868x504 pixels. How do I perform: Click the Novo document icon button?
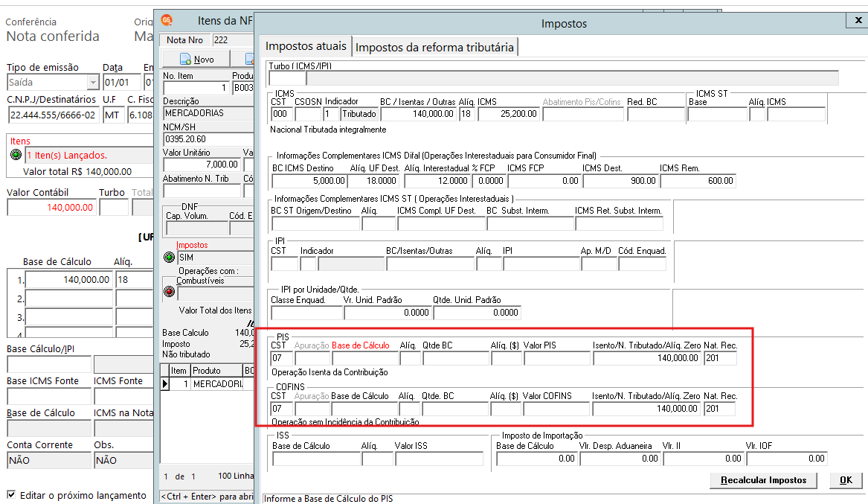[197, 60]
